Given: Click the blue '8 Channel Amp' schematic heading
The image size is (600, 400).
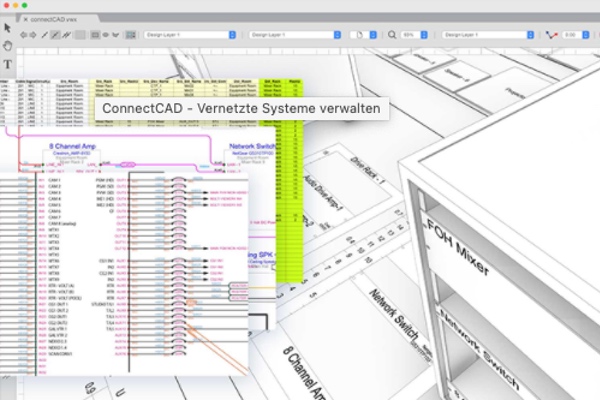Looking at the screenshot, I should click(x=72, y=146).
